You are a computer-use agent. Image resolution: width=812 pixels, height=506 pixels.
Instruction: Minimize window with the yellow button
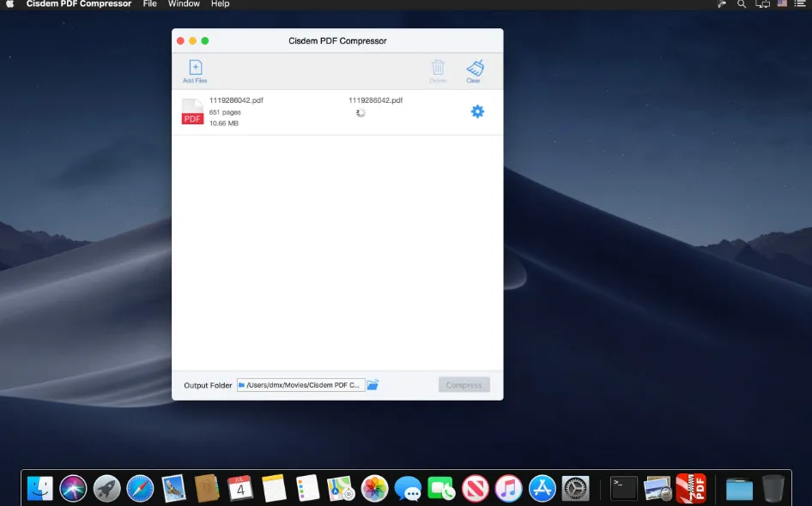(192, 41)
